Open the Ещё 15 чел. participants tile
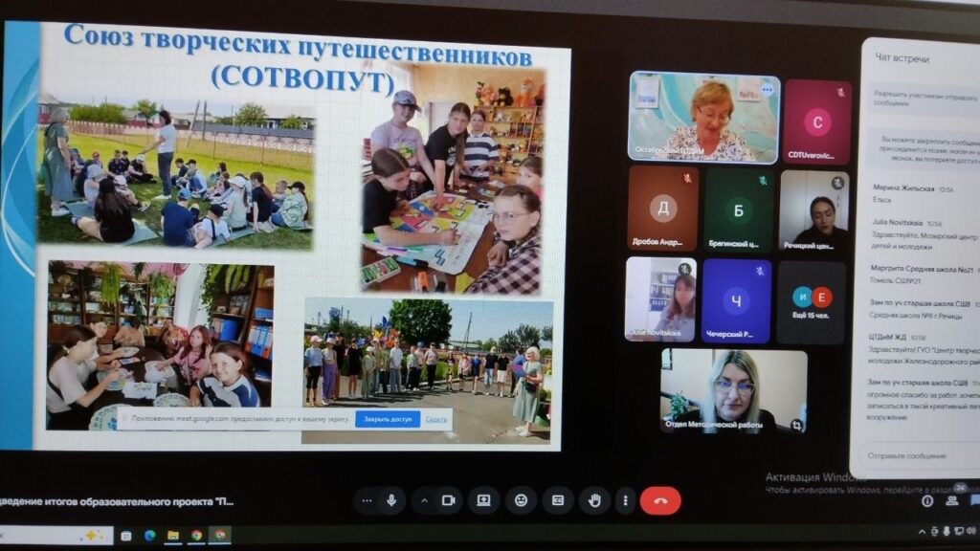 point(811,301)
